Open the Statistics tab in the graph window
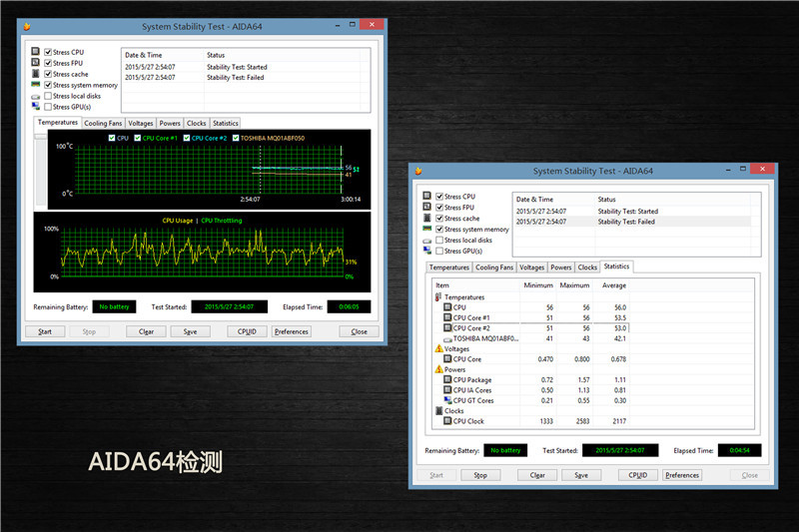 pos(226,124)
